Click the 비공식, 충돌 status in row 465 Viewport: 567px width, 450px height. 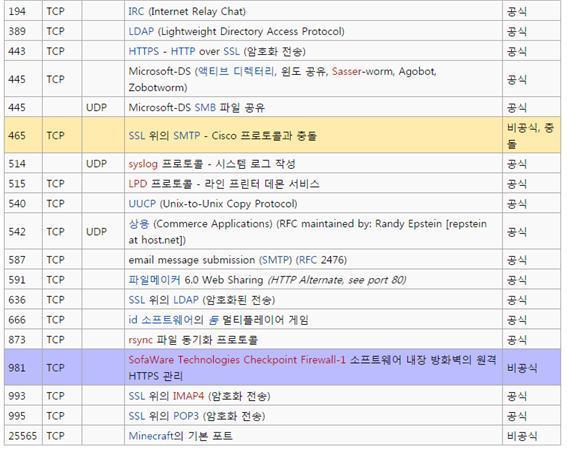click(530, 136)
